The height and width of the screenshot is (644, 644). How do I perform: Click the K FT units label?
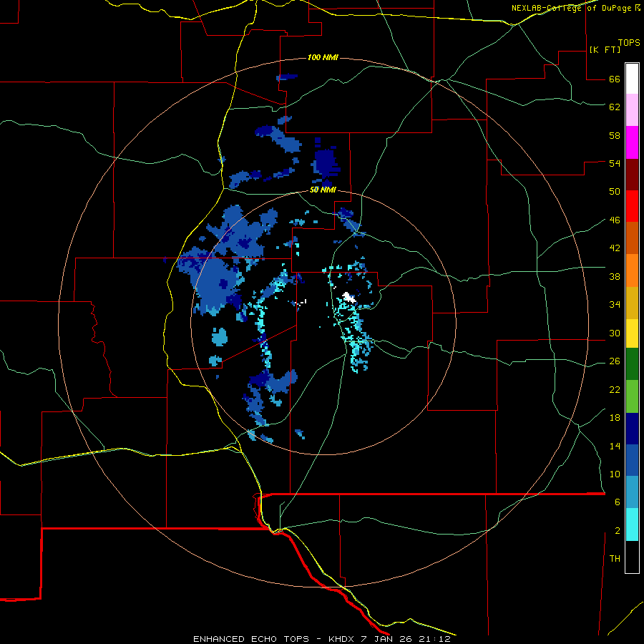[x=605, y=49]
